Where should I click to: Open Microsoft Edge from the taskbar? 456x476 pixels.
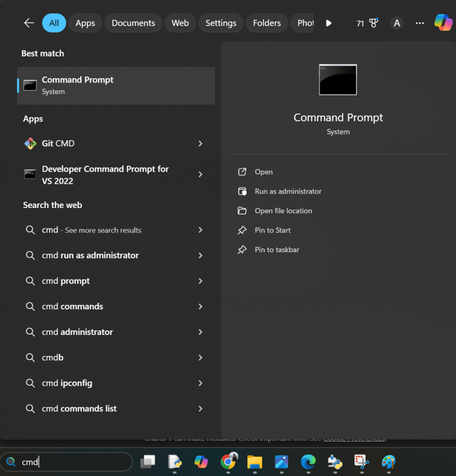coord(308,462)
